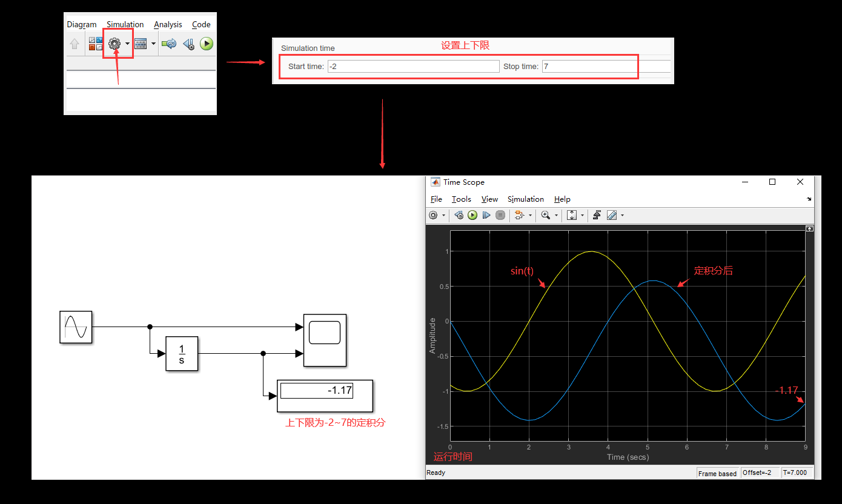Click the Frame based status label
Image resolution: width=842 pixels, height=504 pixels.
718,473
